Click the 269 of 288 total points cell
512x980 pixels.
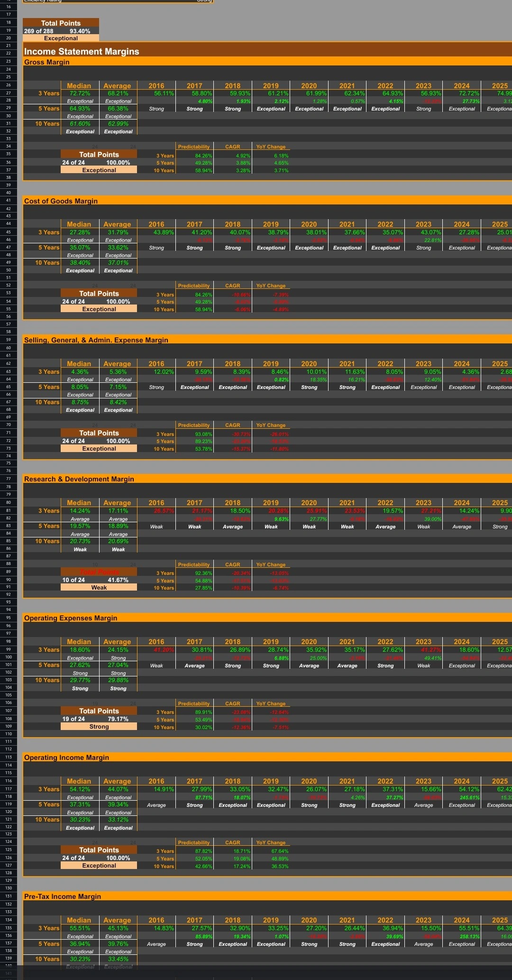39,31
